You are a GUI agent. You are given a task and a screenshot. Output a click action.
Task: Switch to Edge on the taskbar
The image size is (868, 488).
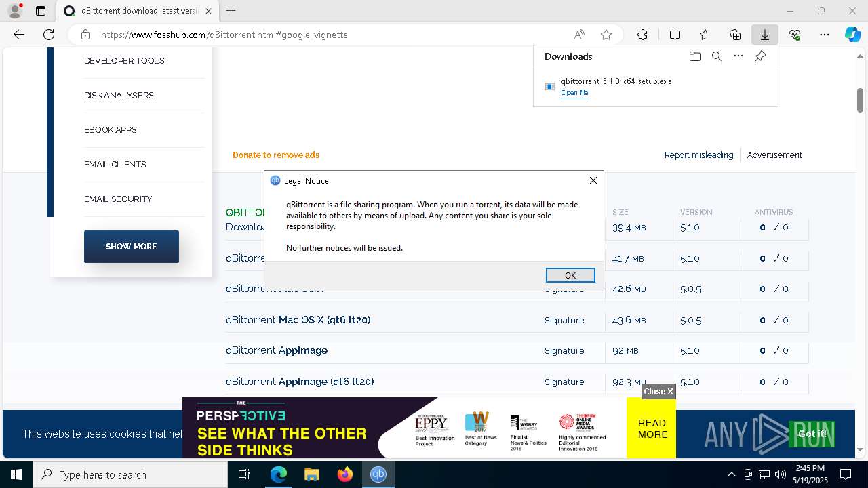tap(279, 474)
